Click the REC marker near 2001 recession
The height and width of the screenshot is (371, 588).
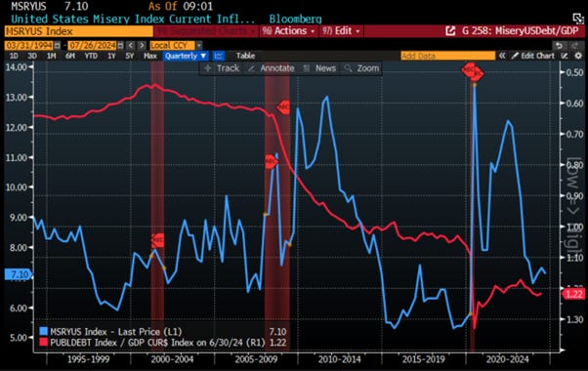[x=158, y=240]
